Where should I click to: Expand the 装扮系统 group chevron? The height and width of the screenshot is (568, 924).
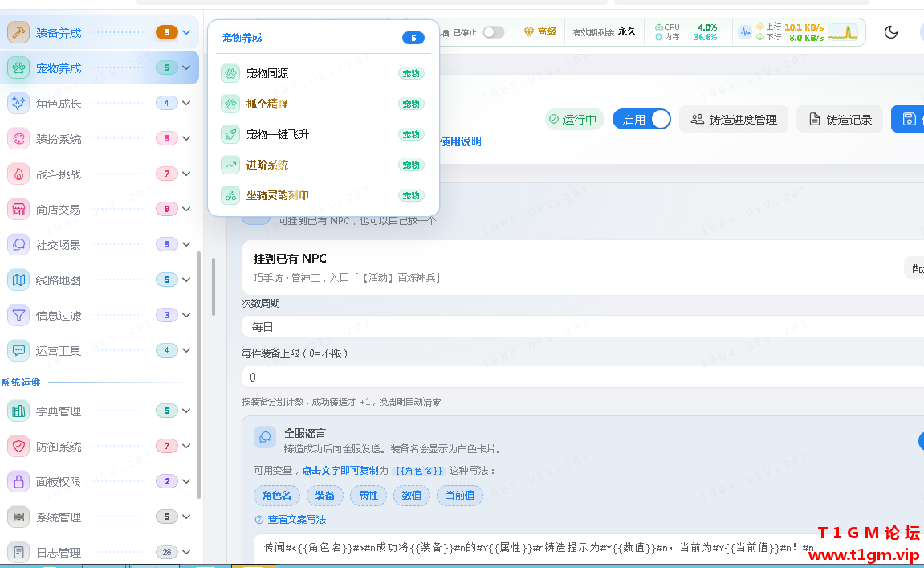tap(186, 139)
